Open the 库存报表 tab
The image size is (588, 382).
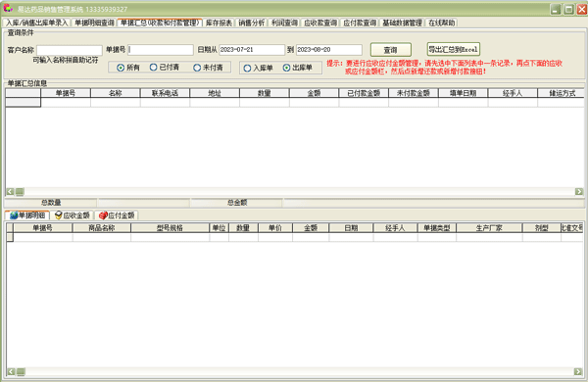(x=219, y=23)
